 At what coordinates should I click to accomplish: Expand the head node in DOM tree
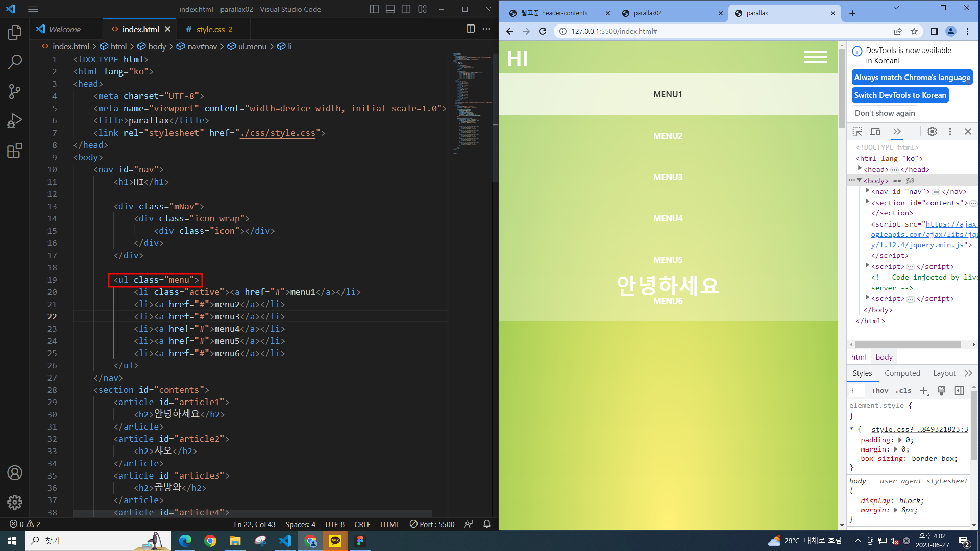point(860,169)
